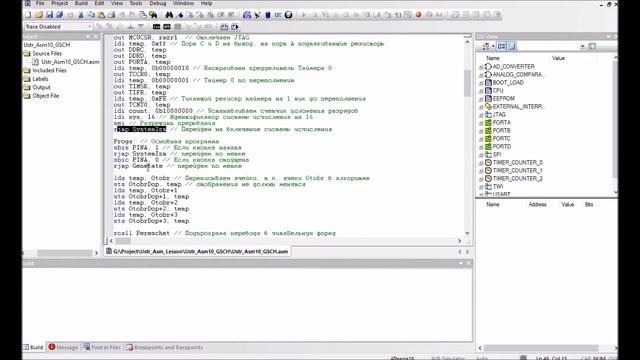640x360 pixels.
Task: Expand the PORTA node
Action: pos(481,122)
